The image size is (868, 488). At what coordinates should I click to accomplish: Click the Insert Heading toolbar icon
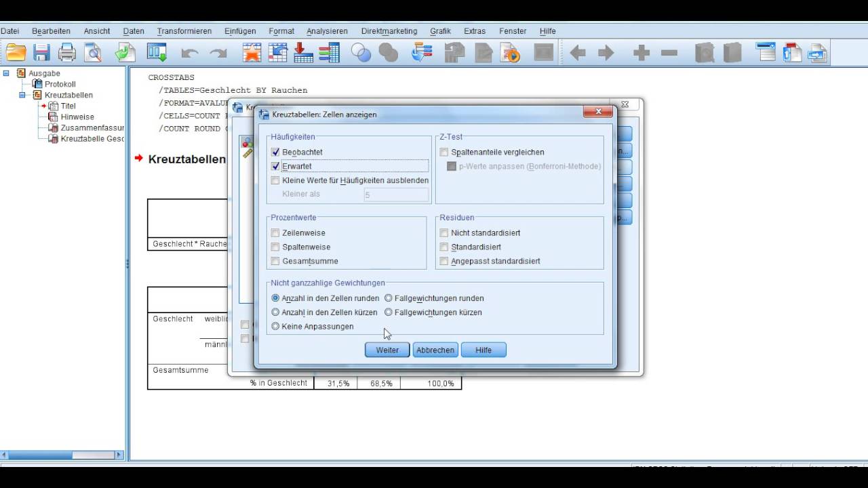[x=766, y=53]
